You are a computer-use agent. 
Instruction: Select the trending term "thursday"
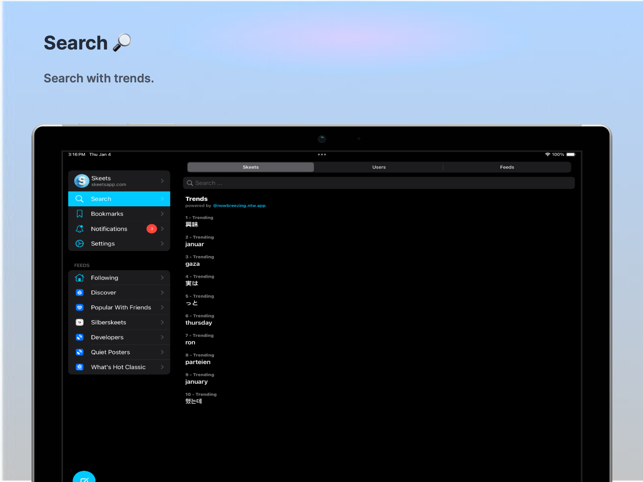(199, 323)
